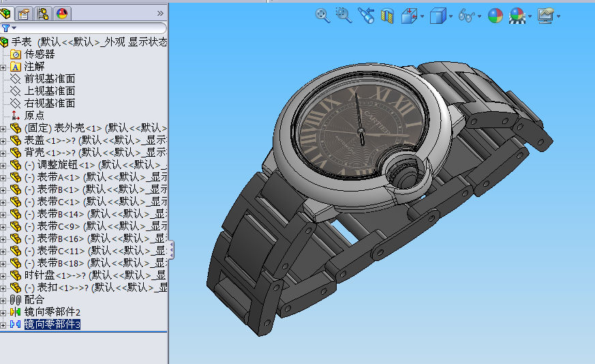
Task: Expand the 表带C<1> component
Action: pos(3,202)
